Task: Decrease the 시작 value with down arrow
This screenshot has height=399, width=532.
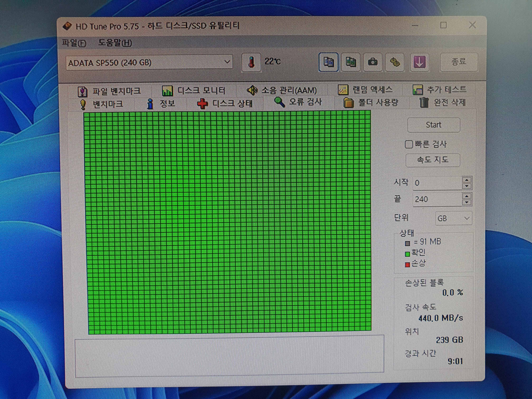Action: [467, 186]
